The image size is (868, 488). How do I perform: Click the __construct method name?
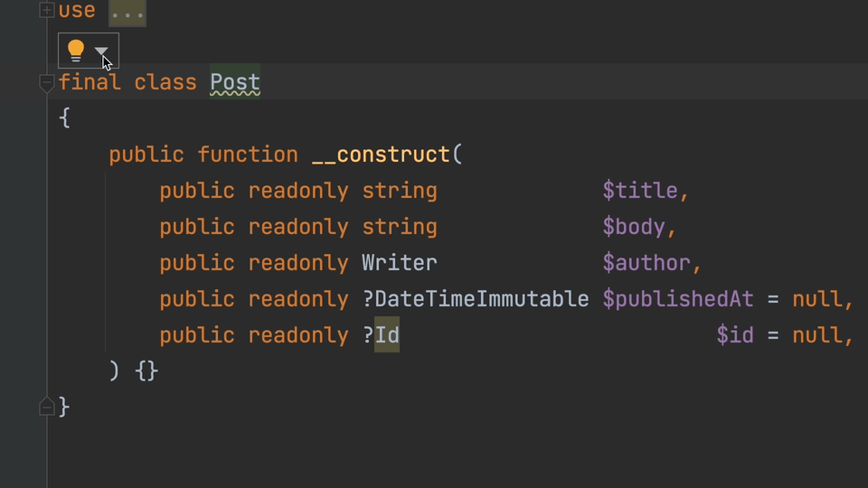pyautogui.click(x=381, y=155)
